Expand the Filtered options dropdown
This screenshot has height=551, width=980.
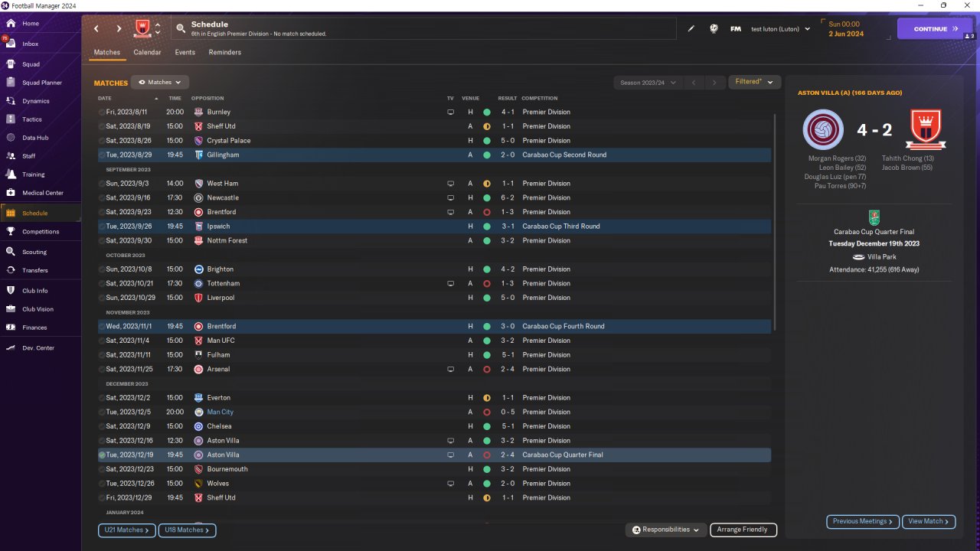[x=754, y=82]
